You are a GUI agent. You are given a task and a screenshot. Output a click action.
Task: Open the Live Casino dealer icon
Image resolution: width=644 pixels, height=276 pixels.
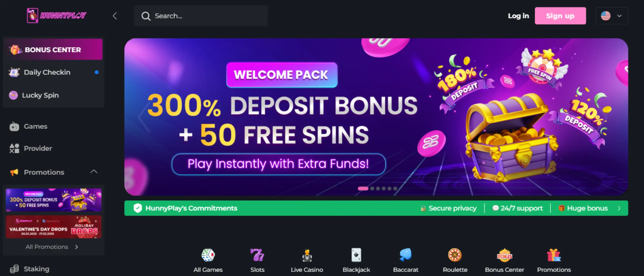tap(307, 255)
